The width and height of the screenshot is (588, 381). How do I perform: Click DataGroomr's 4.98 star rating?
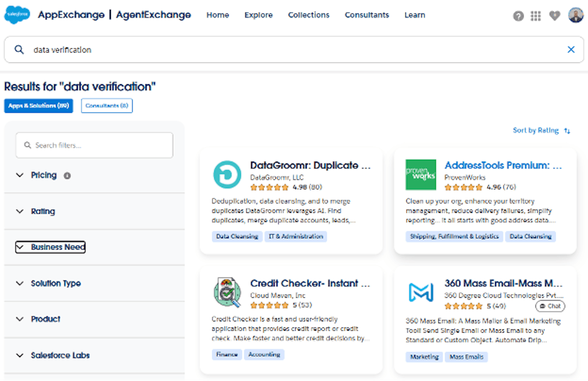coord(286,187)
